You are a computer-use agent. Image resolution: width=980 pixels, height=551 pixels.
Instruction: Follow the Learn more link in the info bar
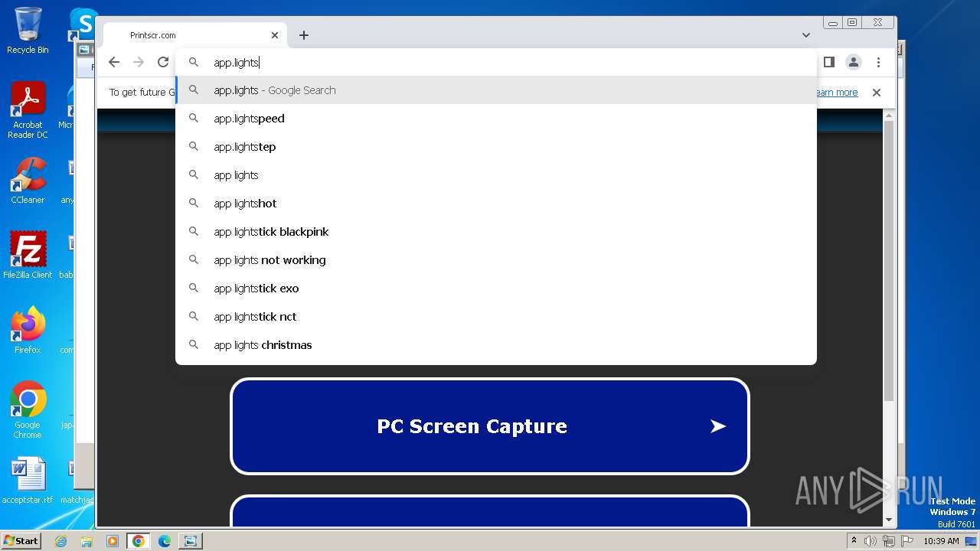835,93
